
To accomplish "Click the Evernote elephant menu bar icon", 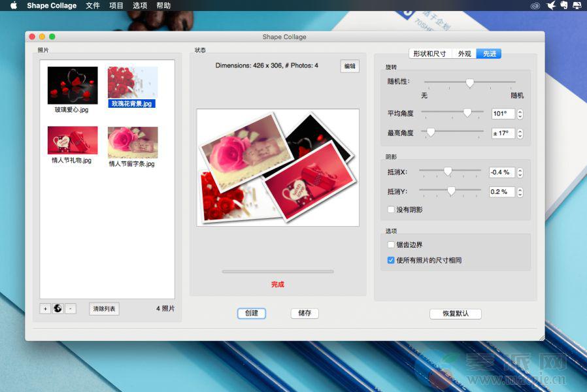I will [563, 6].
